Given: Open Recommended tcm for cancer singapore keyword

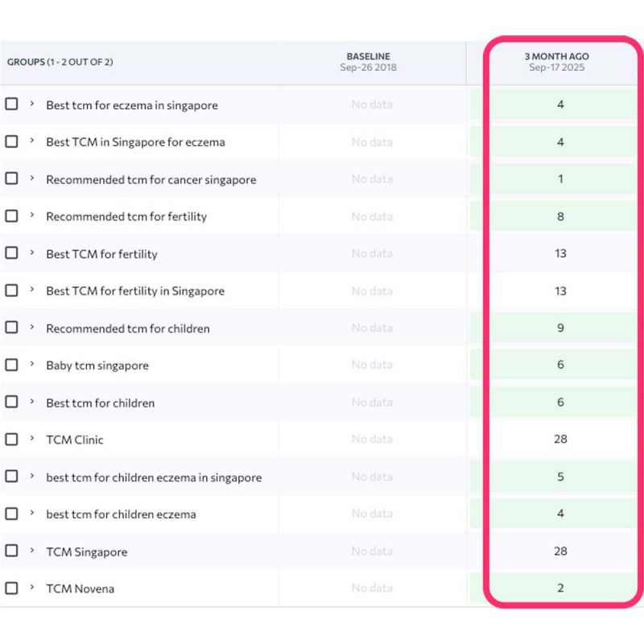Looking at the screenshot, I should 151,180.
